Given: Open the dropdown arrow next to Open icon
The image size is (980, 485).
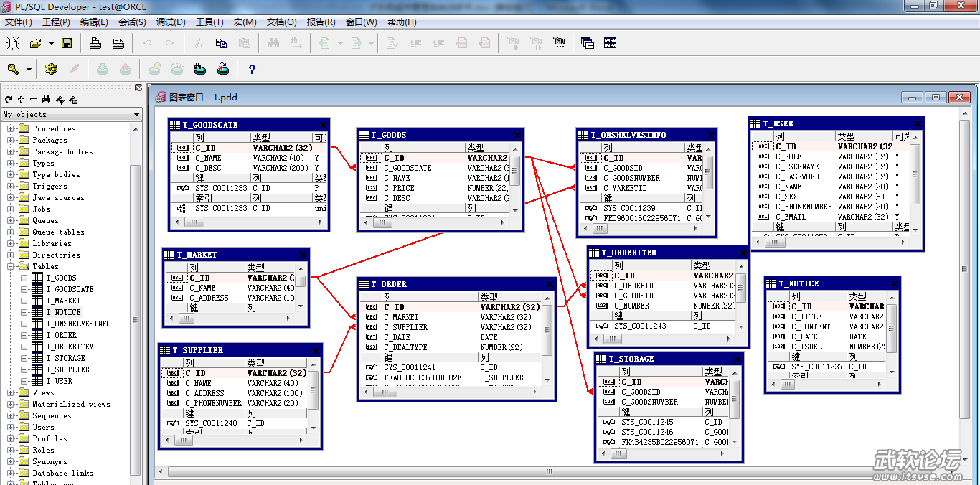Looking at the screenshot, I should tap(51, 44).
